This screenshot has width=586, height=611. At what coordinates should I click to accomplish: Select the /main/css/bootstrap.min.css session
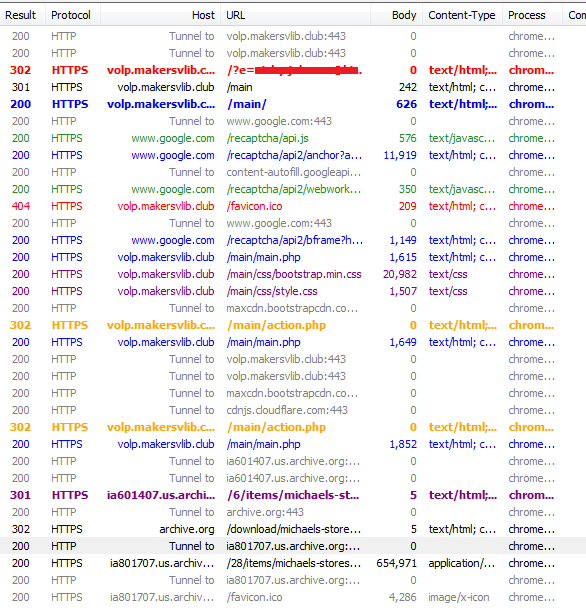[x=293, y=274]
